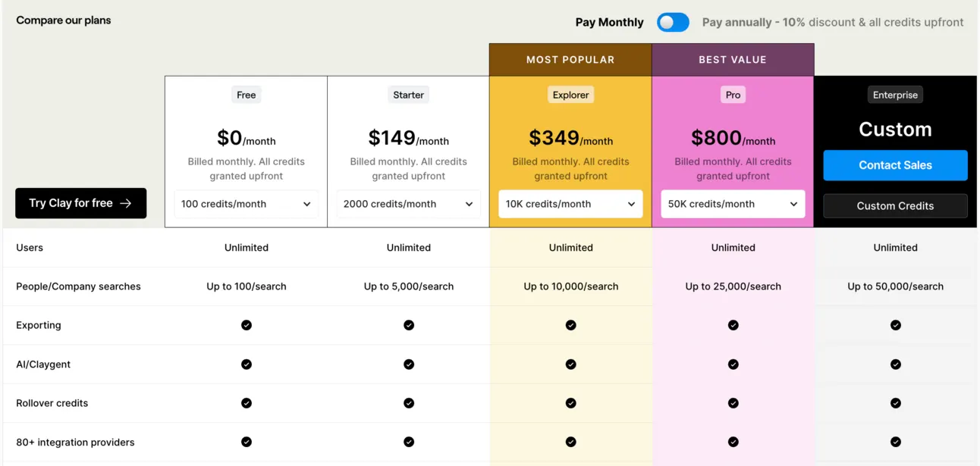This screenshot has width=980, height=466.
Task: Click the AI/Claygent checkmark for Free plan
Action: [x=247, y=364]
